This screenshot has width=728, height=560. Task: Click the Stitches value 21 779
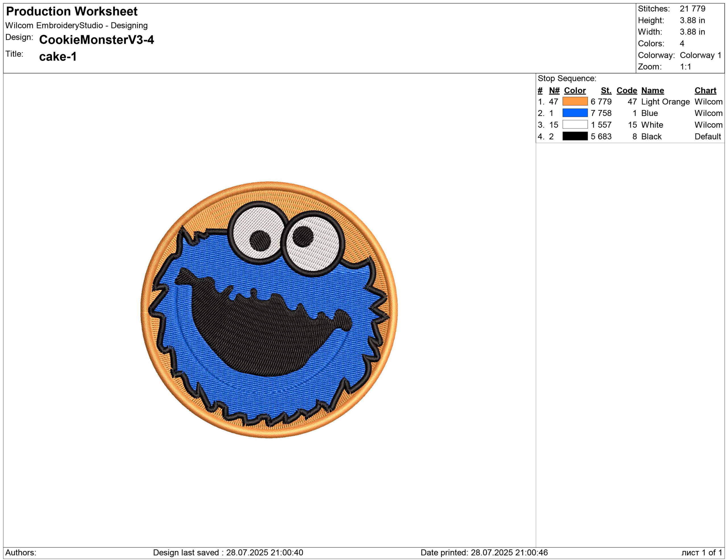(692, 9)
